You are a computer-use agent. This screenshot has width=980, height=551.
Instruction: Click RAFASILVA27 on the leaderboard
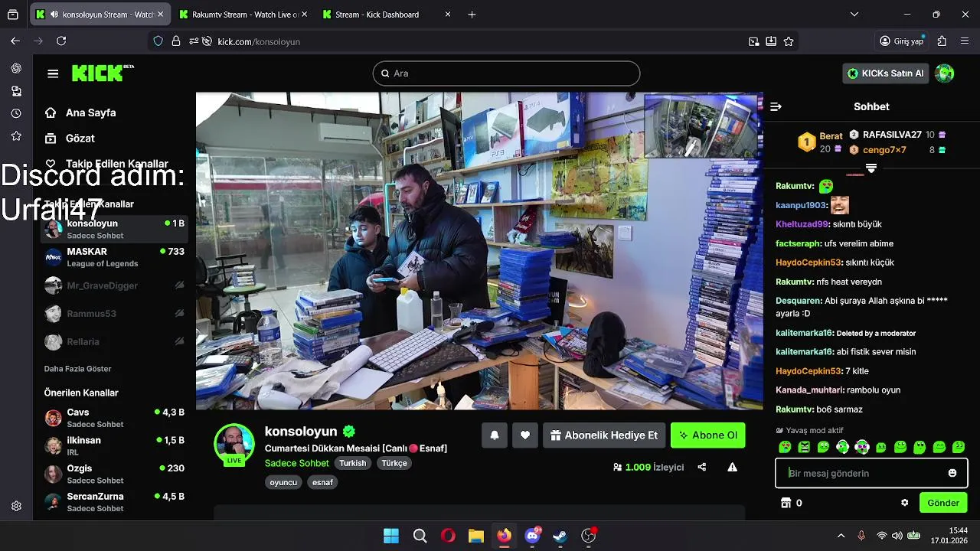click(x=892, y=135)
